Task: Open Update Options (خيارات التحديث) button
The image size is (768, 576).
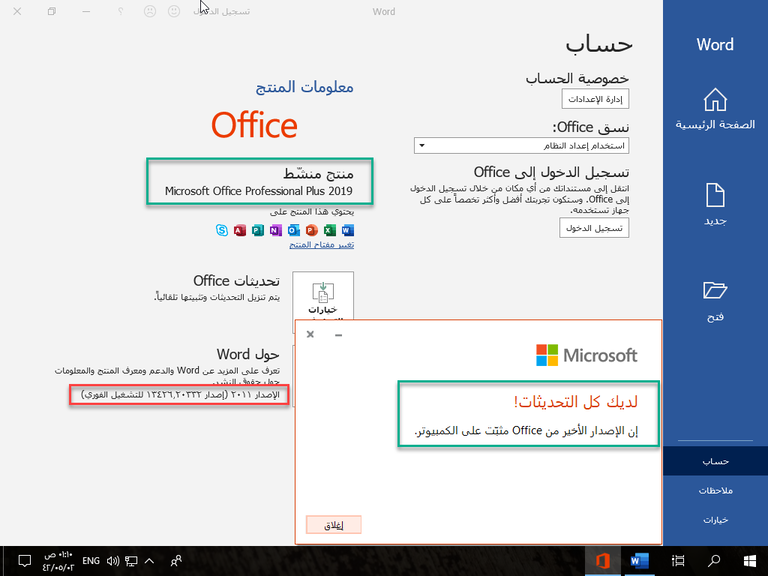Action: [323, 296]
